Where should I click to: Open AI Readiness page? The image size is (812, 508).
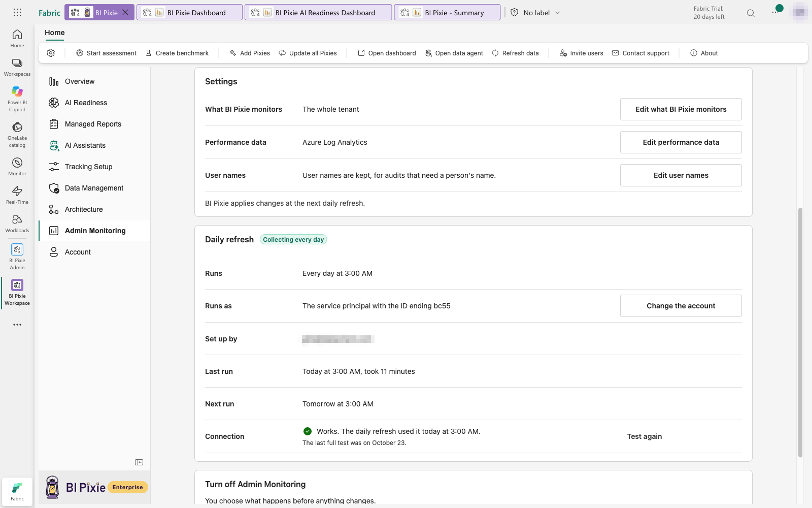pyautogui.click(x=94, y=103)
